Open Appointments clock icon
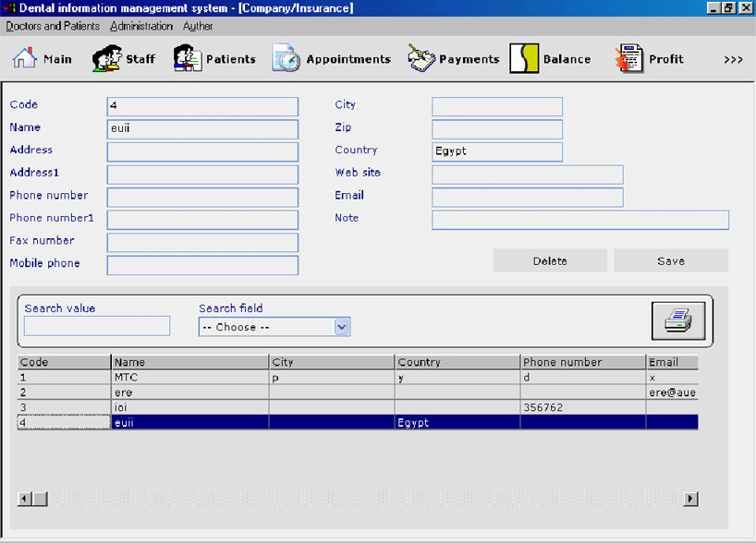Screen dimensions: 756x543 click(286, 59)
